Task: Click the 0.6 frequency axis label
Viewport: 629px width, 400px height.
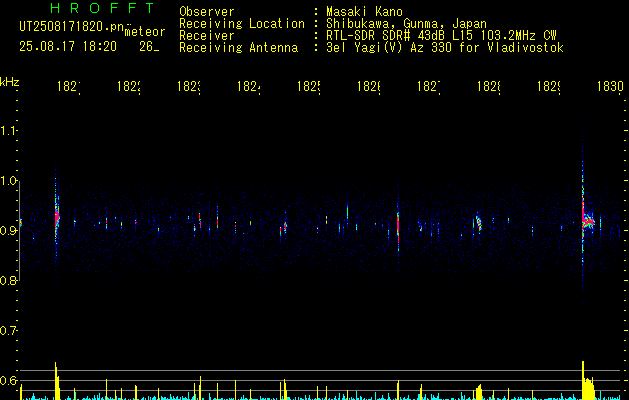Action: (8, 381)
